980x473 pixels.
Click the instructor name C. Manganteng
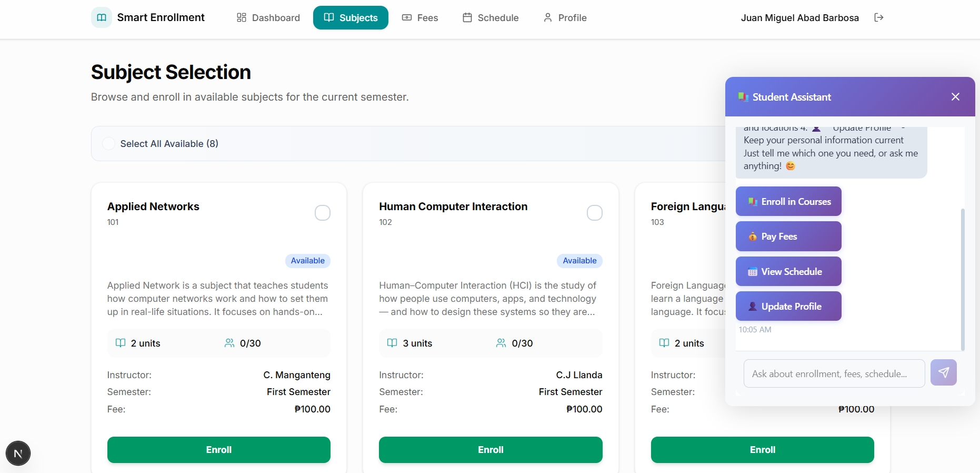297,375
